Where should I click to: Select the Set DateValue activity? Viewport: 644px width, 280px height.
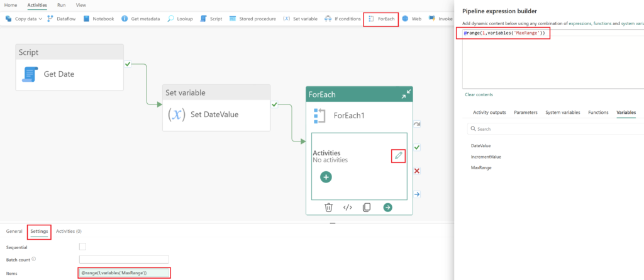[216, 108]
